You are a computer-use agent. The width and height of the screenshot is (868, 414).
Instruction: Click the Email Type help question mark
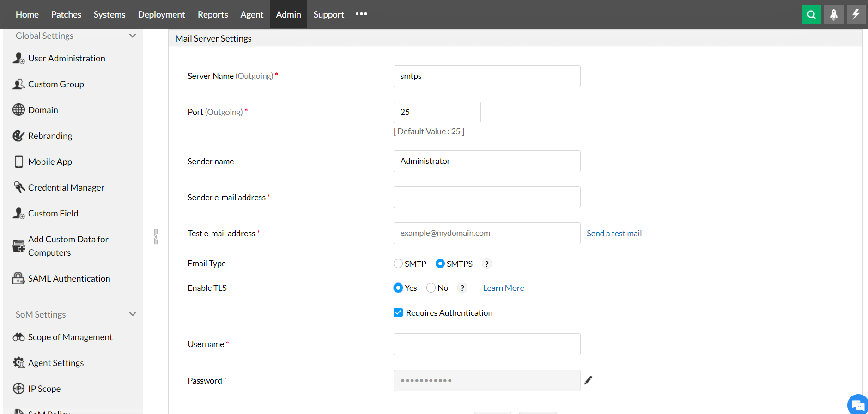pyautogui.click(x=486, y=264)
